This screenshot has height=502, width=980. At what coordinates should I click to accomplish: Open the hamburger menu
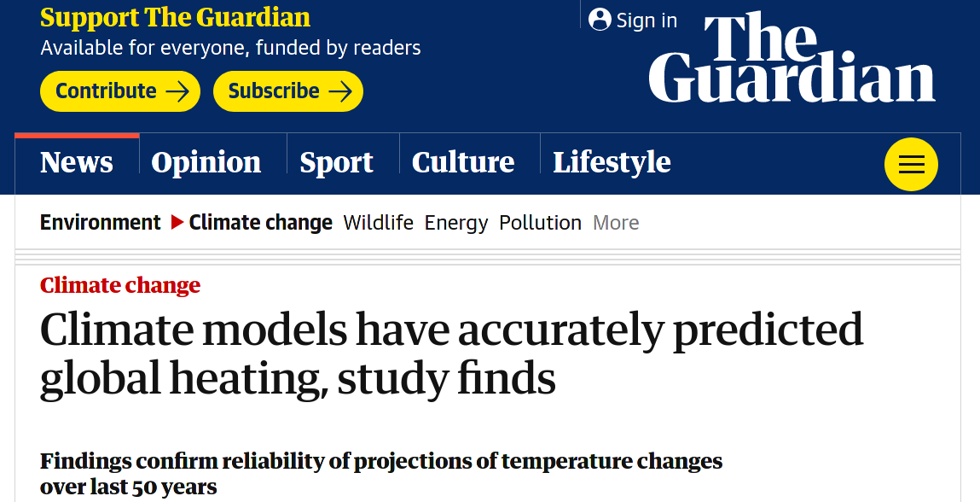pyautogui.click(x=911, y=164)
